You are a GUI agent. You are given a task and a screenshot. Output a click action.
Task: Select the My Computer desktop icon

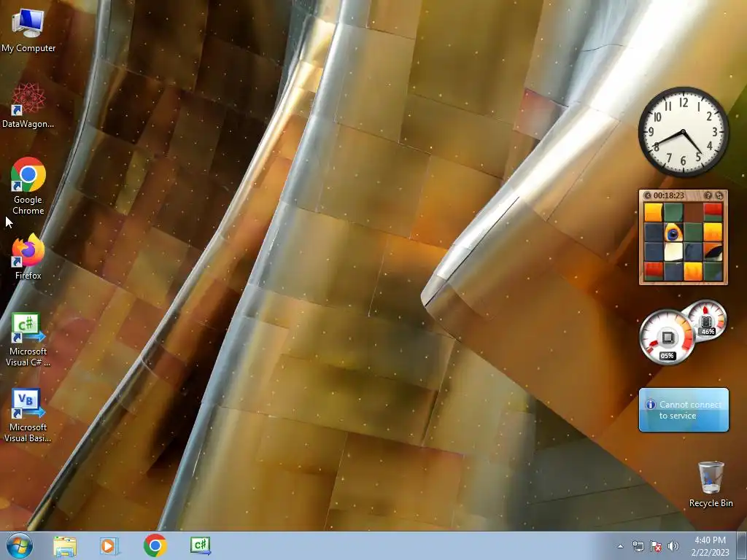(28, 31)
